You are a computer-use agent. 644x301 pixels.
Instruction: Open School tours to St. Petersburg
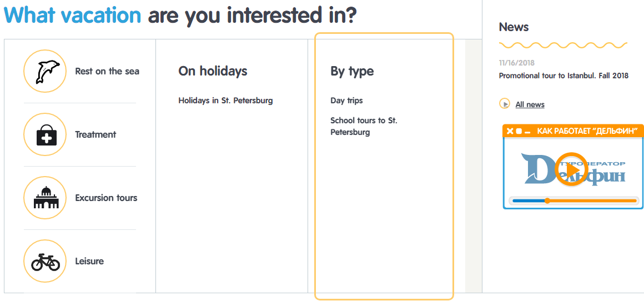point(364,126)
